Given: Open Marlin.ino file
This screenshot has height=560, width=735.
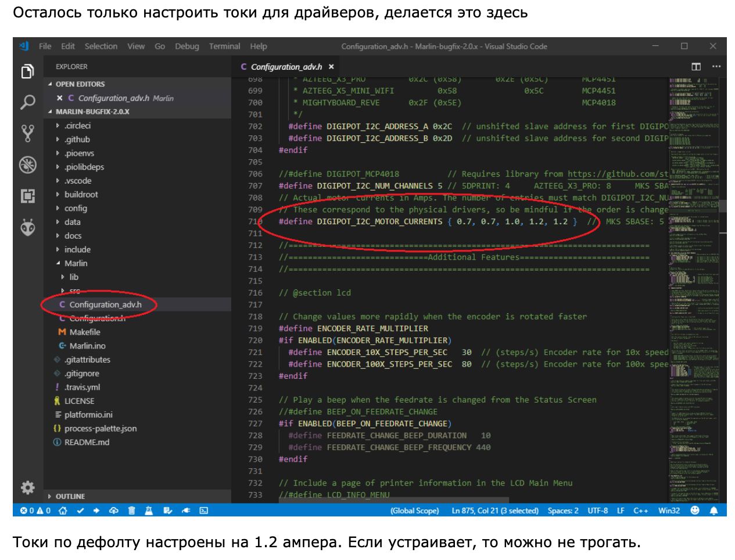Looking at the screenshot, I should [87, 346].
